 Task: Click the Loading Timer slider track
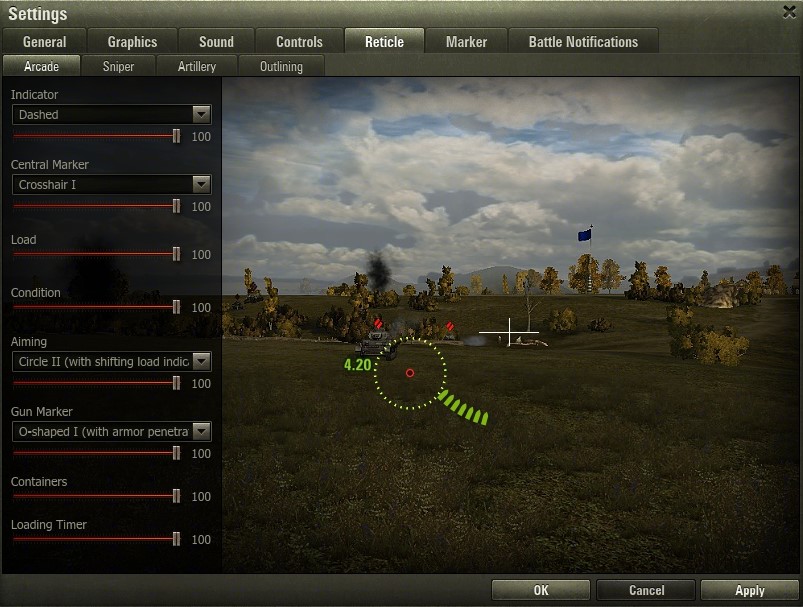[96, 539]
